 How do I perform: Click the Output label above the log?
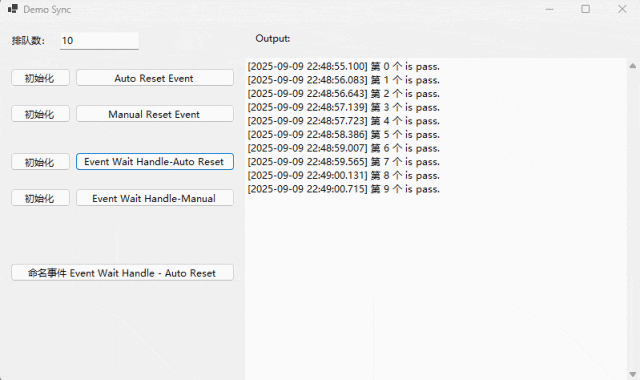point(273,38)
